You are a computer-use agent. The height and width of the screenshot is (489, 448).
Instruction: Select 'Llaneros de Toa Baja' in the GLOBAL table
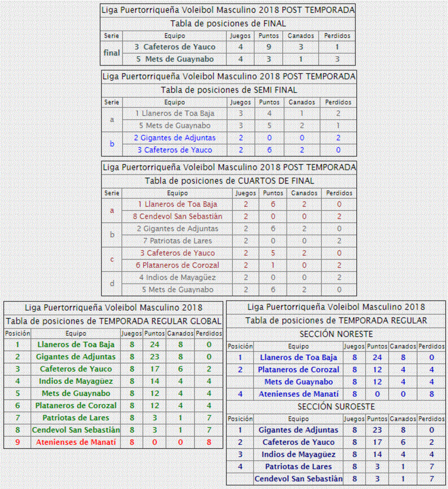pos(76,345)
